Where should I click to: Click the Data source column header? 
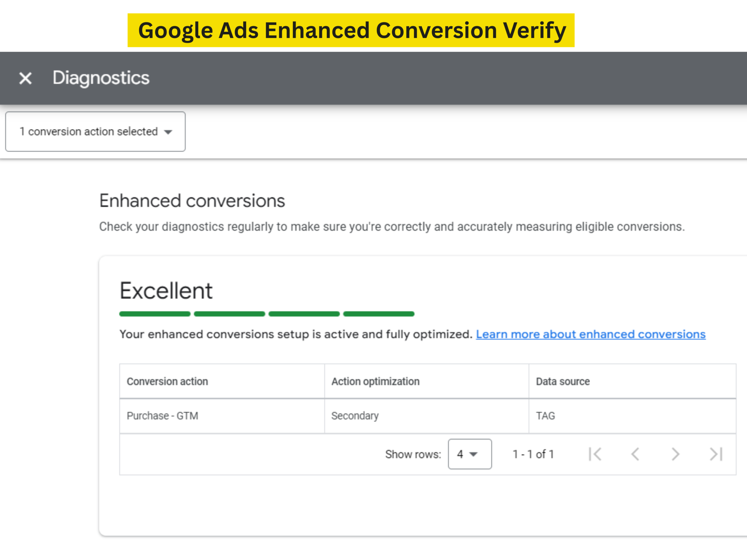pos(563,381)
